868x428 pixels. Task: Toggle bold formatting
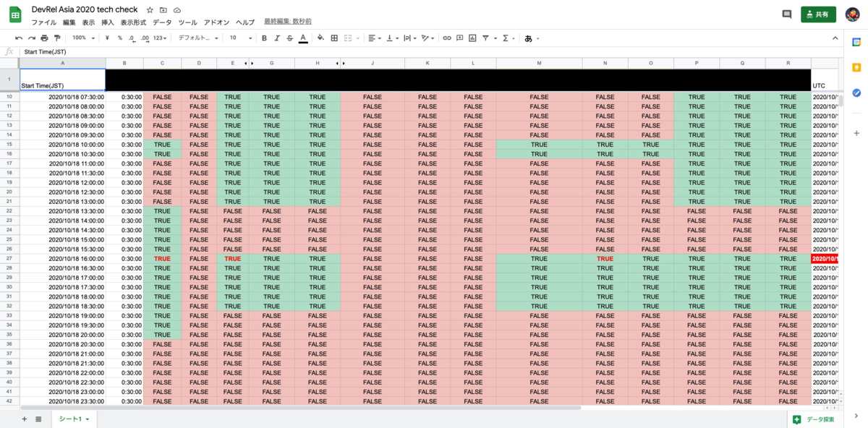(264, 38)
